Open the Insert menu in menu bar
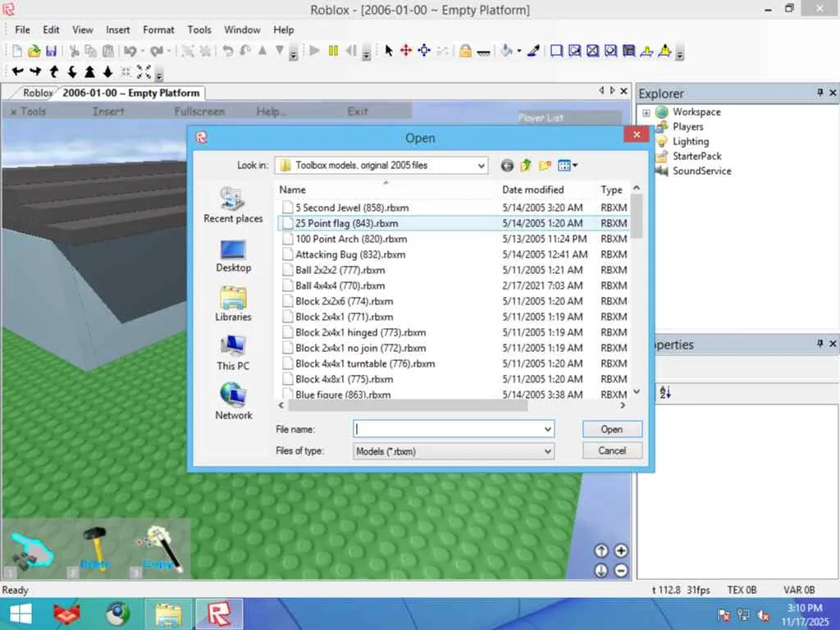 118,30
